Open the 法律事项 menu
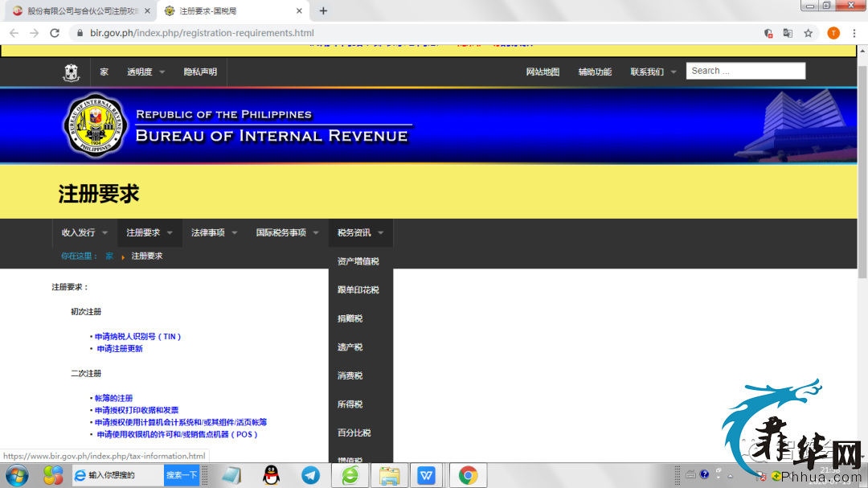This screenshot has width=868, height=488. coord(207,232)
